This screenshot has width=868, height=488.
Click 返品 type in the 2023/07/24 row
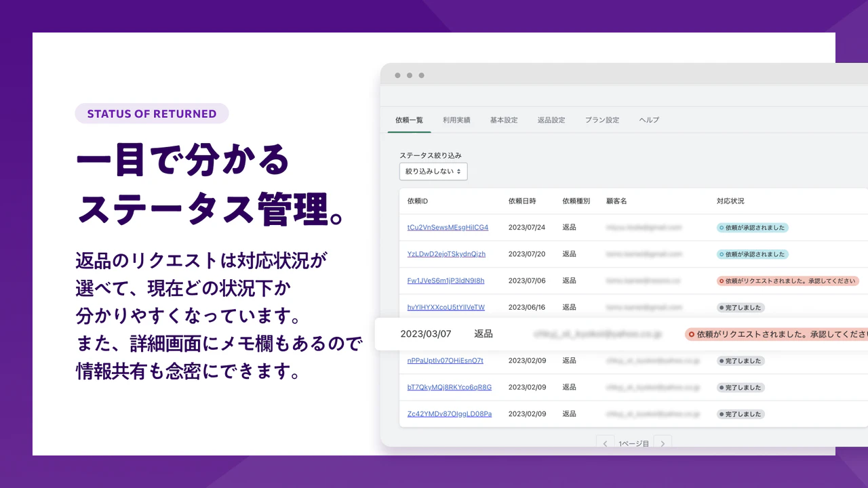(569, 228)
